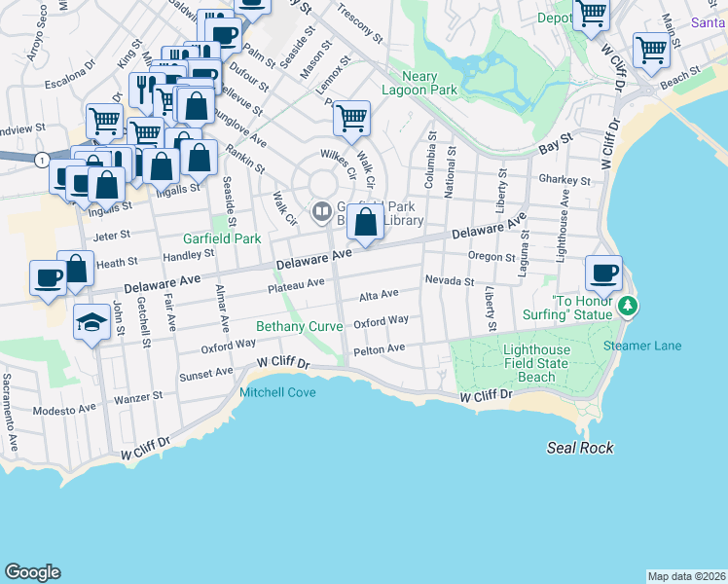Image resolution: width=728 pixels, height=584 pixels.
Task: Click the Google logo
Action: click(x=32, y=572)
